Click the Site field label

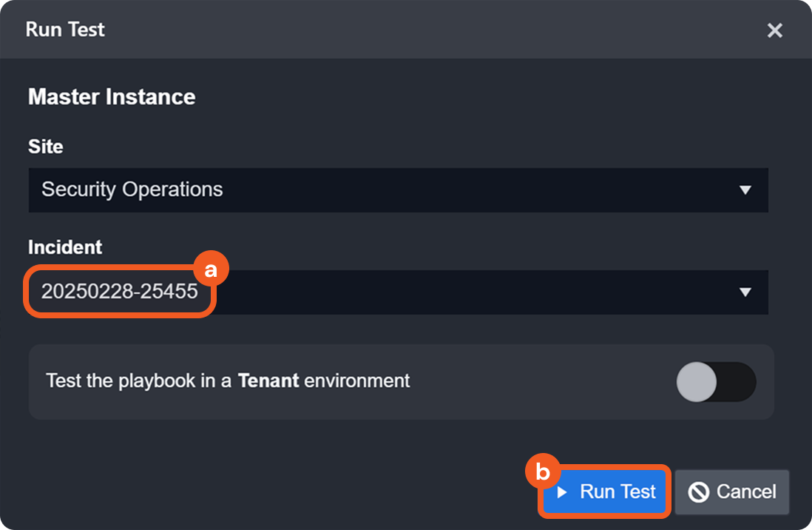coord(45,147)
